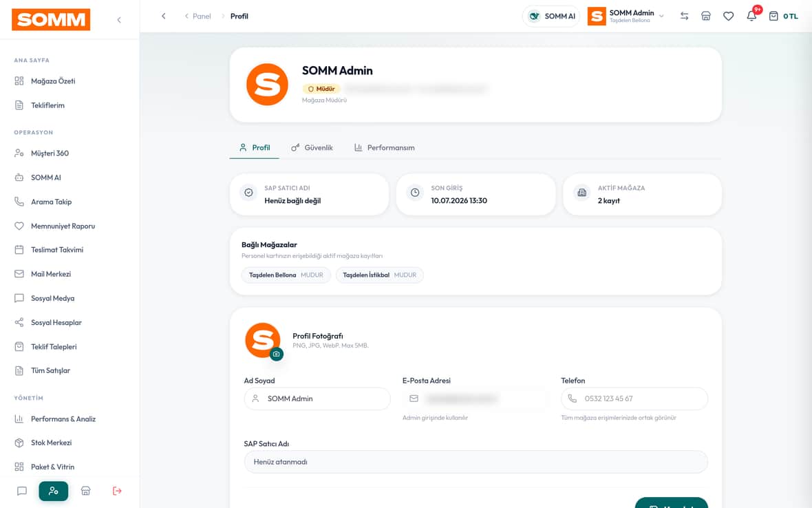Click the Teslimat Takvimi calendar icon
This screenshot has width=812, height=508.
coord(19,250)
